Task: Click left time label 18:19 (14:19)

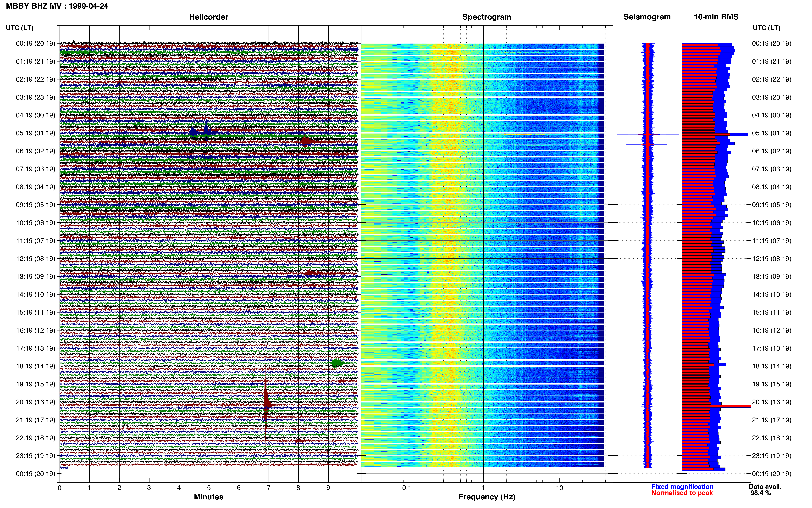Action: click(36, 366)
